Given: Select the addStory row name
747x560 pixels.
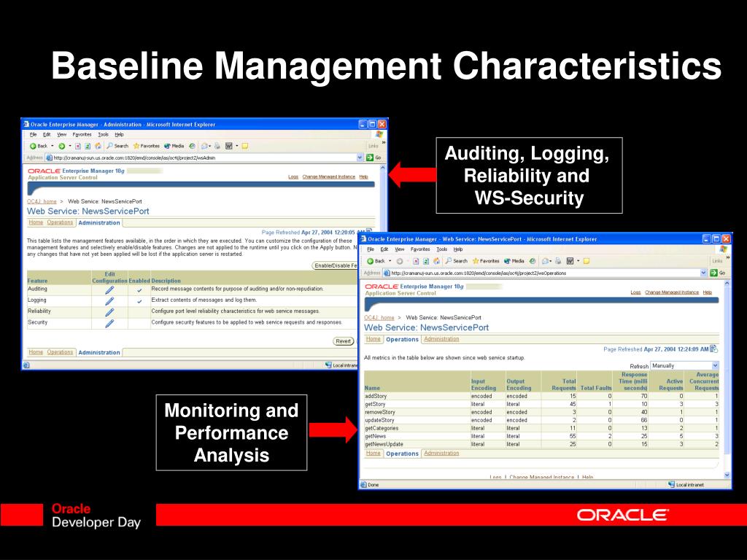Looking at the screenshot, I should (376, 396).
